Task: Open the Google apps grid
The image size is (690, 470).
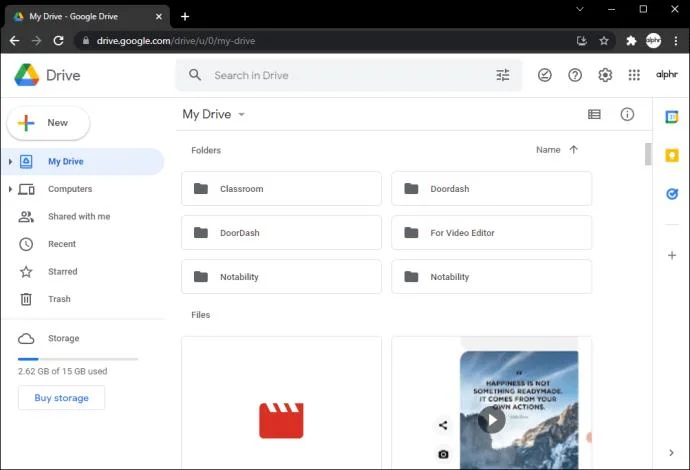Action: point(634,75)
